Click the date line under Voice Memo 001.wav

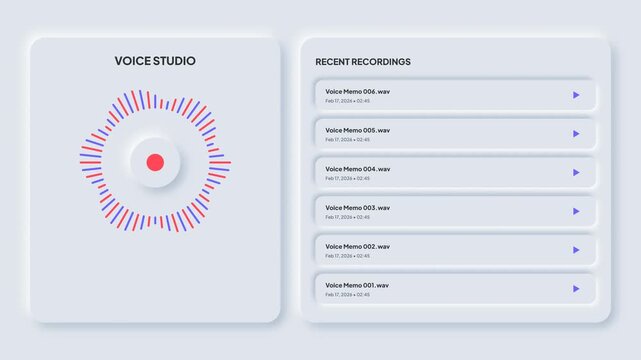point(347,295)
